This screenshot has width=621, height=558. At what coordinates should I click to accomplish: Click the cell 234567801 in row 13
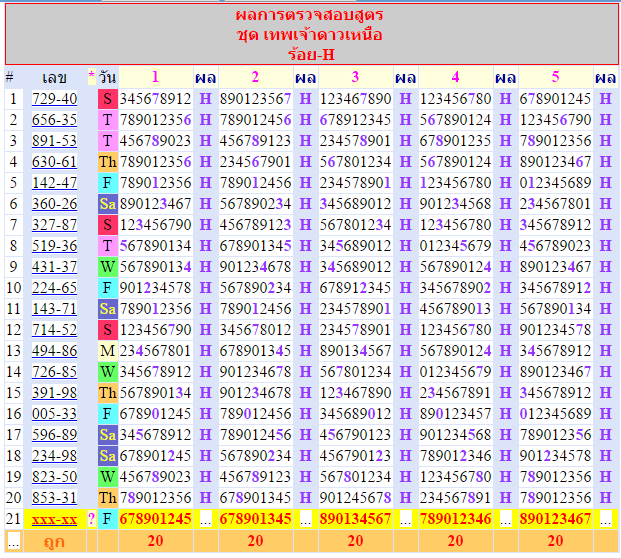point(156,351)
